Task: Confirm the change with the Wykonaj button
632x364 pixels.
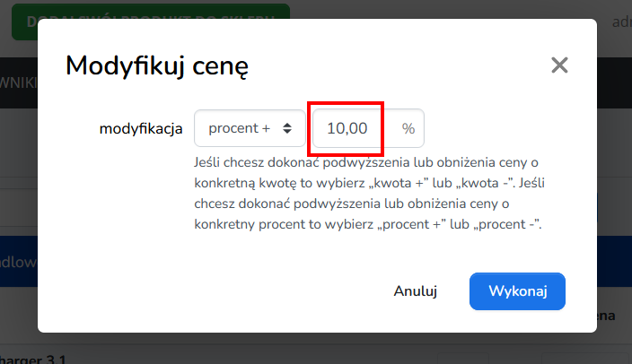Action: point(517,291)
